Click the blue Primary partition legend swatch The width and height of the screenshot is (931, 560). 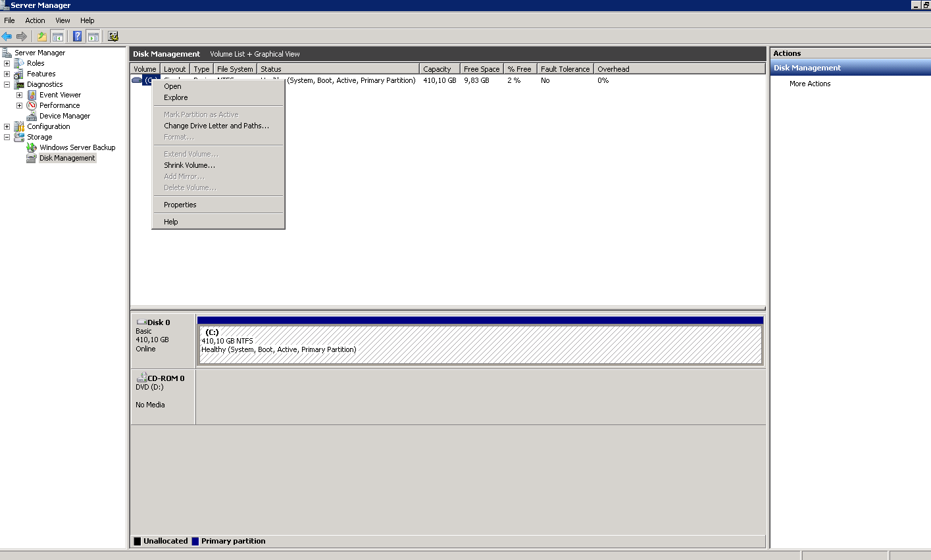[195, 542]
